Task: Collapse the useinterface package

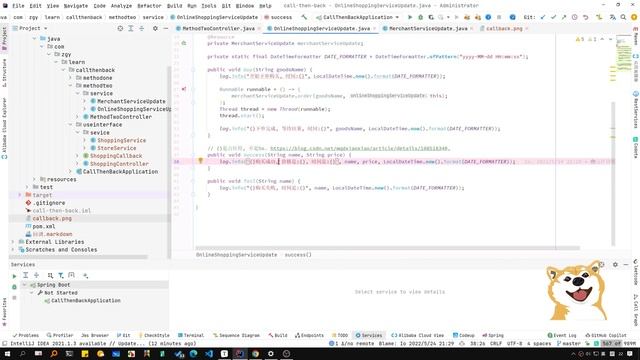Action: (x=70, y=124)
